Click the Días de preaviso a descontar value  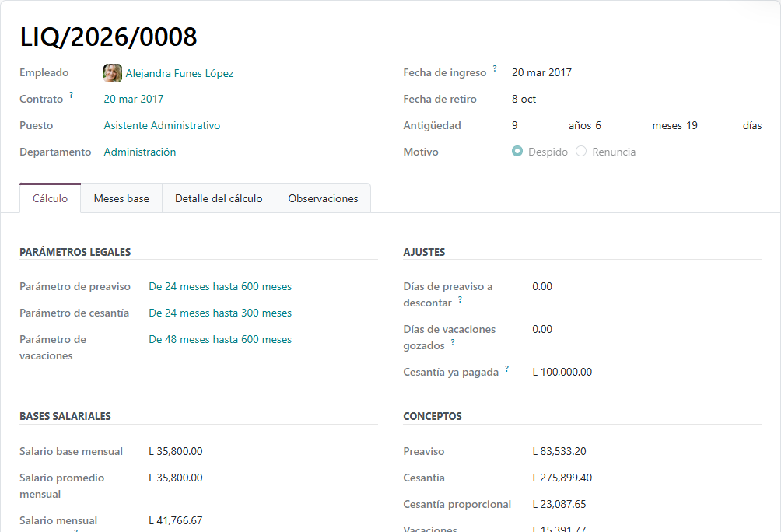(542, 286)
